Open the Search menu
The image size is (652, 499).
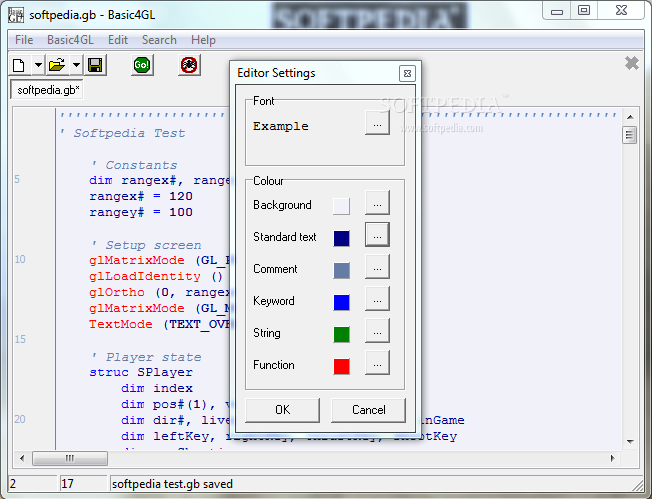[159, 40]
